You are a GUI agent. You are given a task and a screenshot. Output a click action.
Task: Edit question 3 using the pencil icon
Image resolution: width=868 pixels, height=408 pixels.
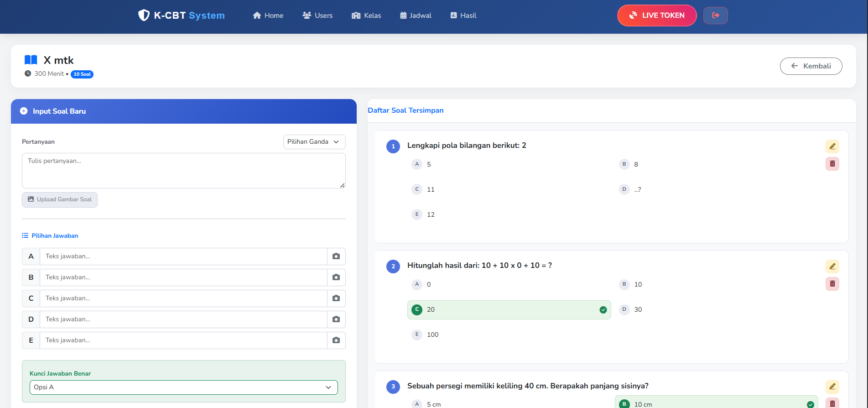tap(832, 387)
